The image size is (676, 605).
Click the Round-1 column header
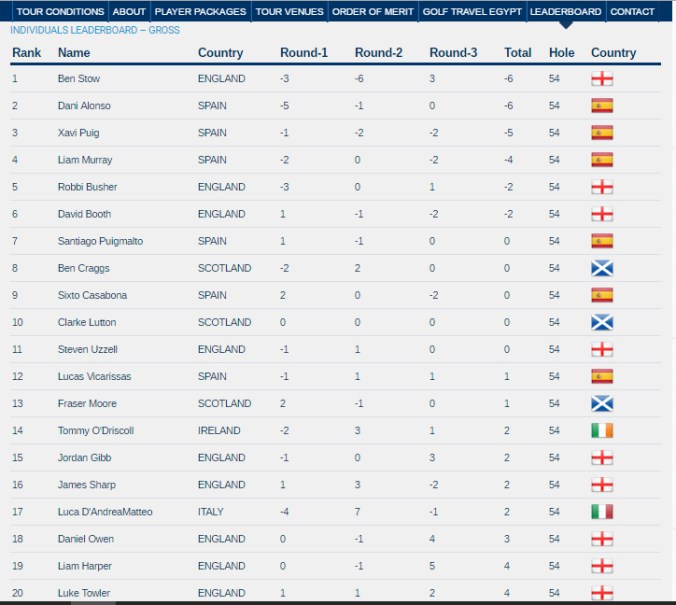point(304,53)
